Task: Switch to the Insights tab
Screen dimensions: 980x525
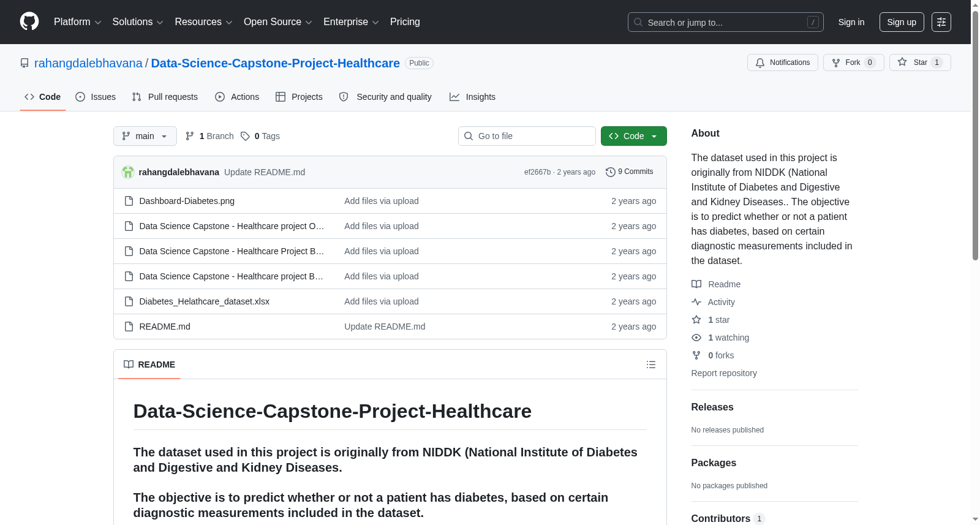Action: click(472, 97)
